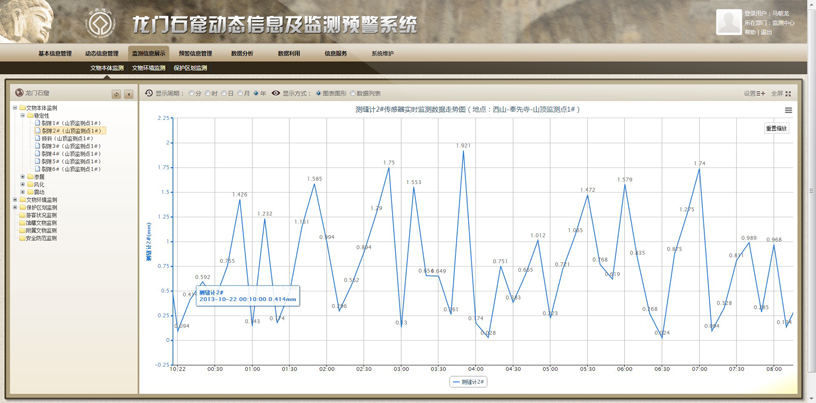Click the user avatar picture

pos(728,22)
